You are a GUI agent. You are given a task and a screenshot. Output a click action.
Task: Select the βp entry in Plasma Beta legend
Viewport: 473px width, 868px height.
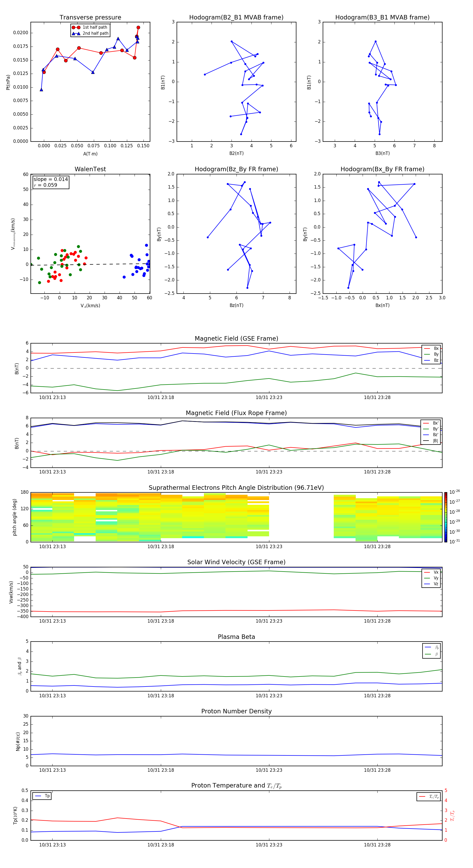click(x=431, y=647)
